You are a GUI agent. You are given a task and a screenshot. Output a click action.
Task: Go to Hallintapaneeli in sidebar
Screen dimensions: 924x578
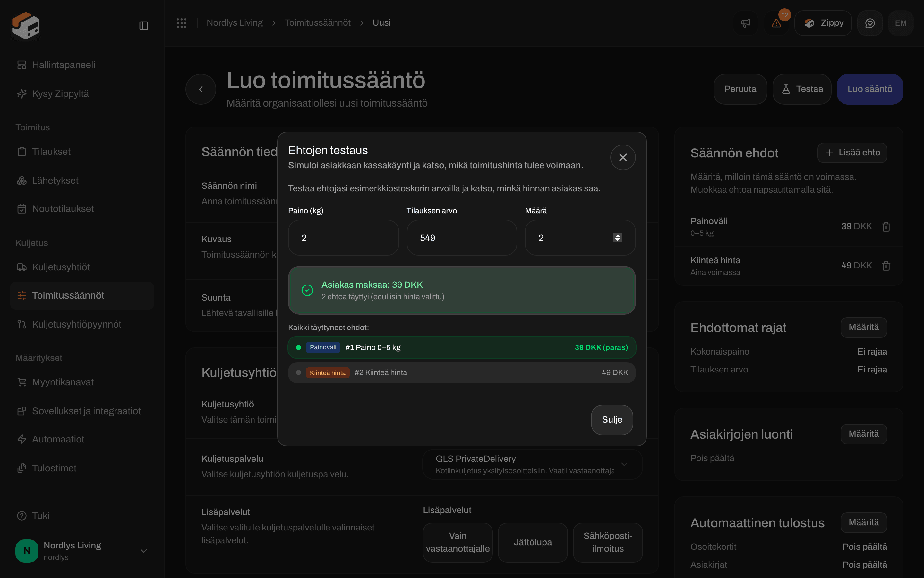click(x=82, y=65)
